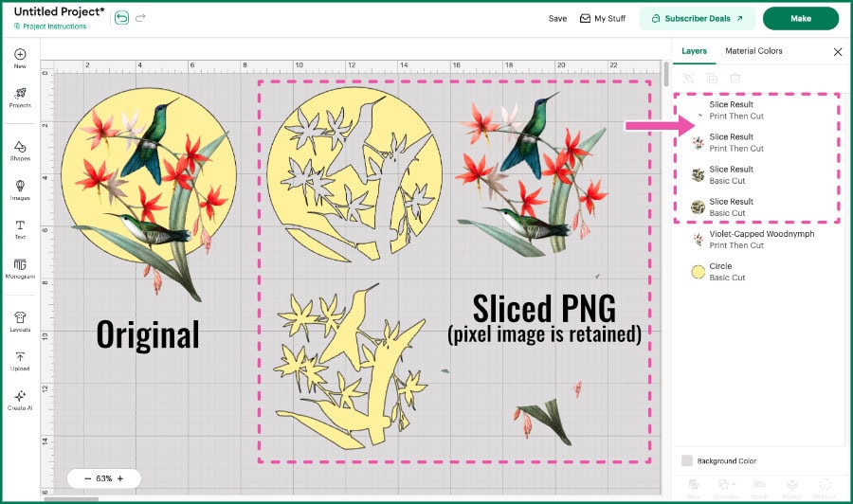Screen dimensions: 853x504
Task: Open Subscriber Deals
Action: pos(698,19)
